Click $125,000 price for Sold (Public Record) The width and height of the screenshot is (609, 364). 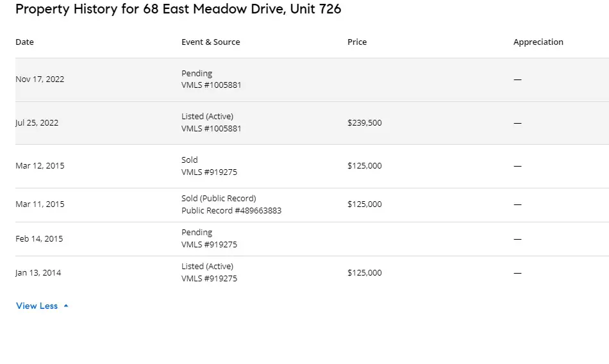[x=365, y=204]
